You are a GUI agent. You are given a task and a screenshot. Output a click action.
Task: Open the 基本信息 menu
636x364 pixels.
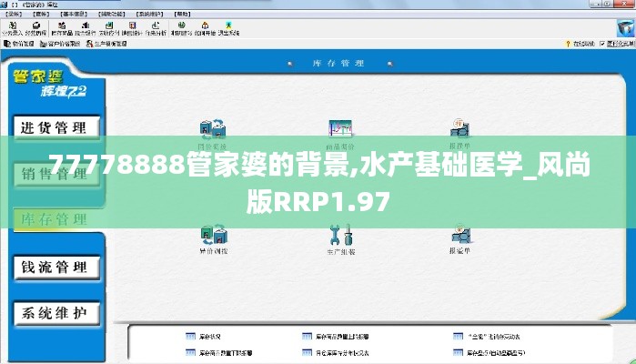pyautogui.click(x=74, y=15)
